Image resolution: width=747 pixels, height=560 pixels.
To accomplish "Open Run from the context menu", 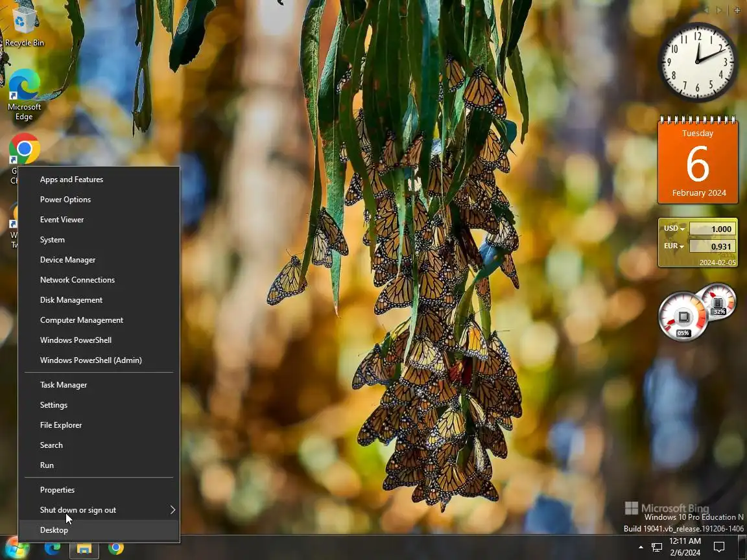I will [99, 465].
